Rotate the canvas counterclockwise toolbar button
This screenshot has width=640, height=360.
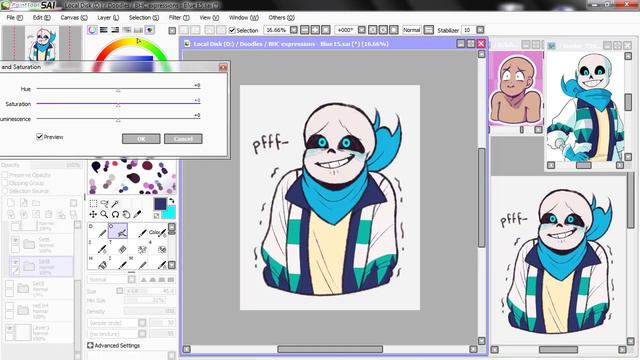point(373,30)
